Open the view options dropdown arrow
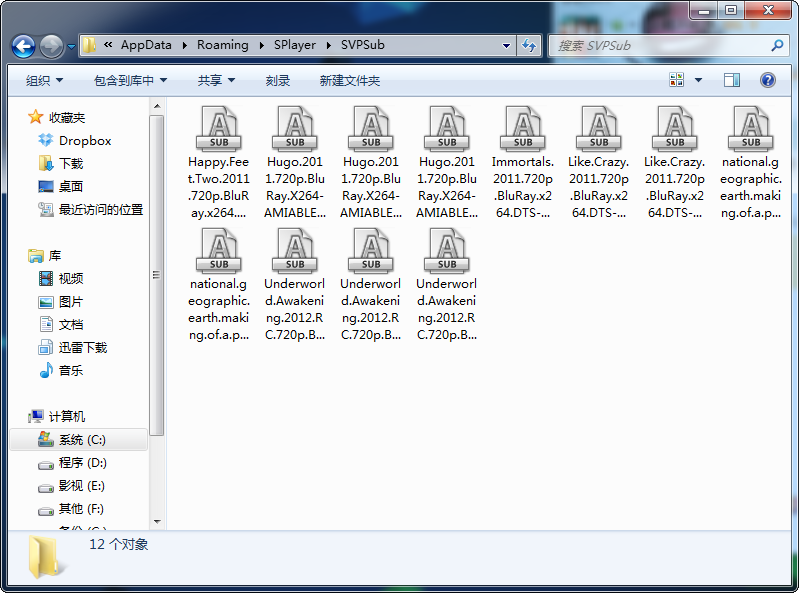 [x=698, y=80]
